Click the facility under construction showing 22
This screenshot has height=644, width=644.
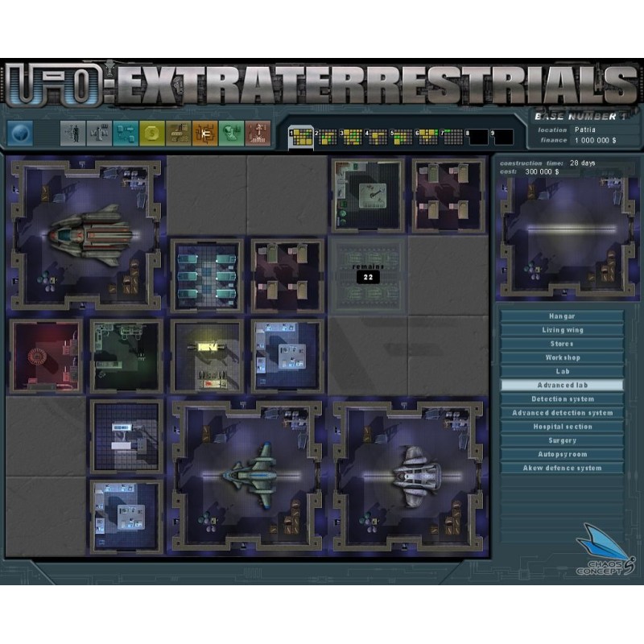point(368,275)
